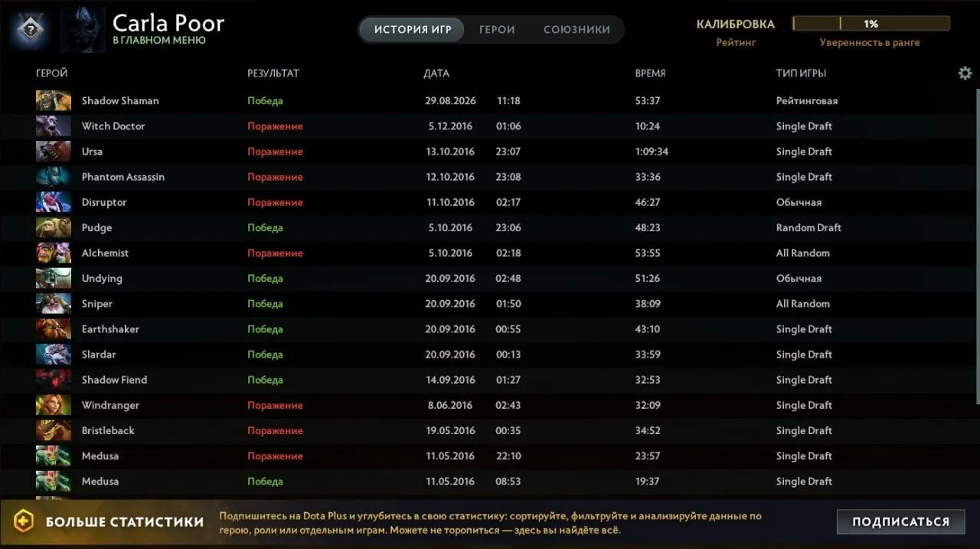Click the unranked medal badge icon
This screenshot has height=549, width=980.
point(30,30)
